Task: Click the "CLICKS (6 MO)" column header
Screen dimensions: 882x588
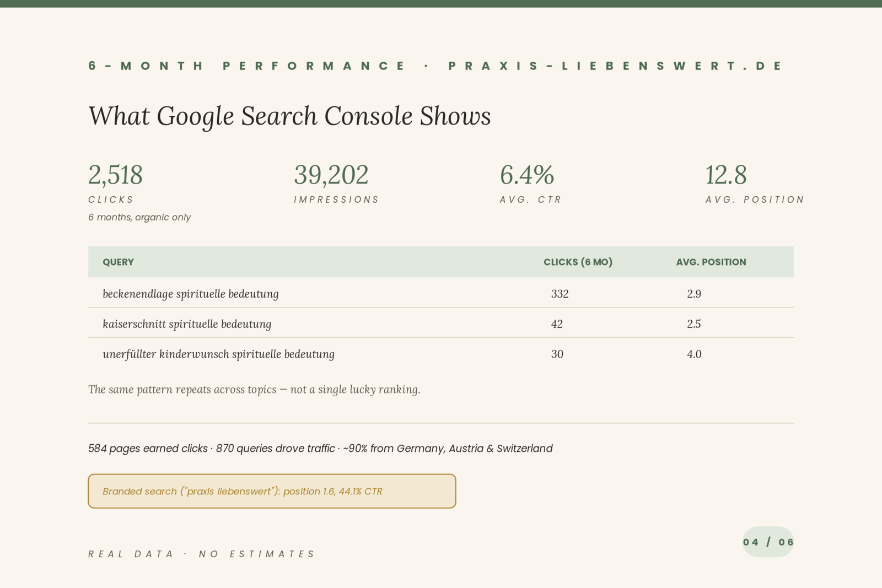Action: [x=578, y=262]
